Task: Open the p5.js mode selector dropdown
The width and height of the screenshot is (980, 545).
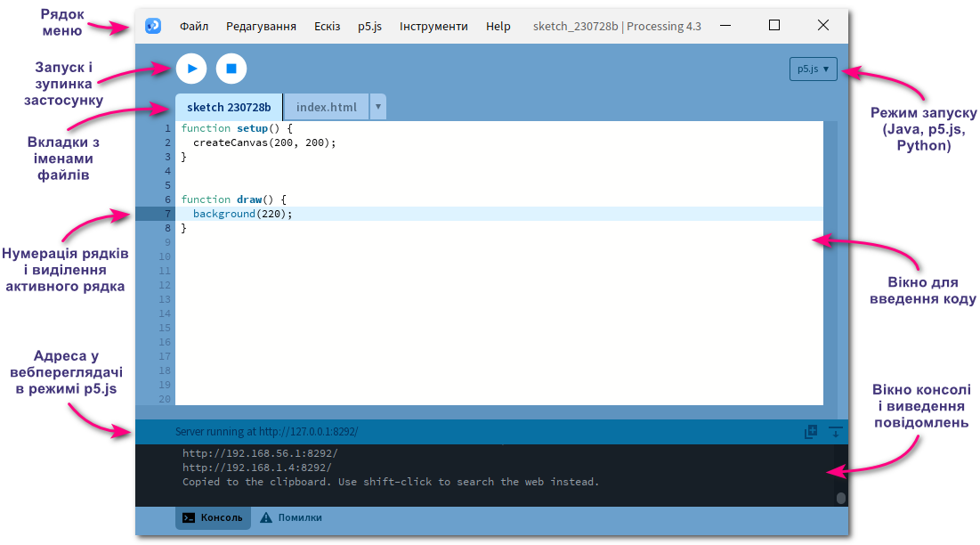Action: tap(813, 68)
